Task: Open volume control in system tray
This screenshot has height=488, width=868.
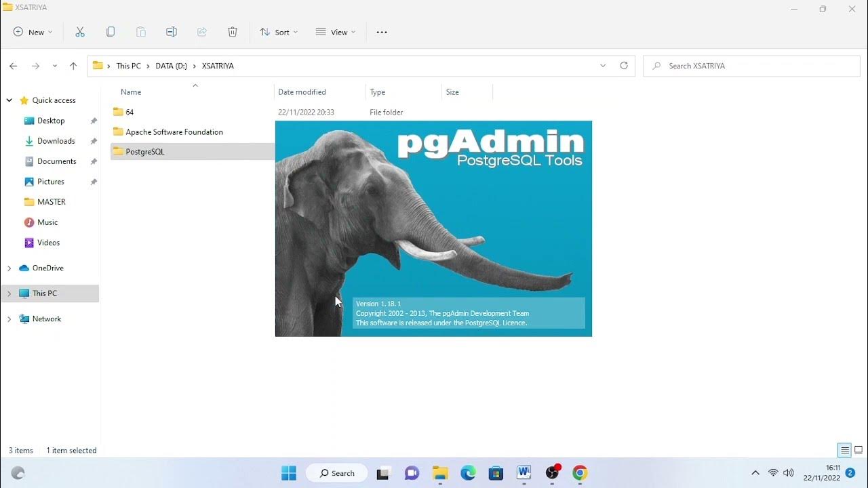Action: coord(788,473)
